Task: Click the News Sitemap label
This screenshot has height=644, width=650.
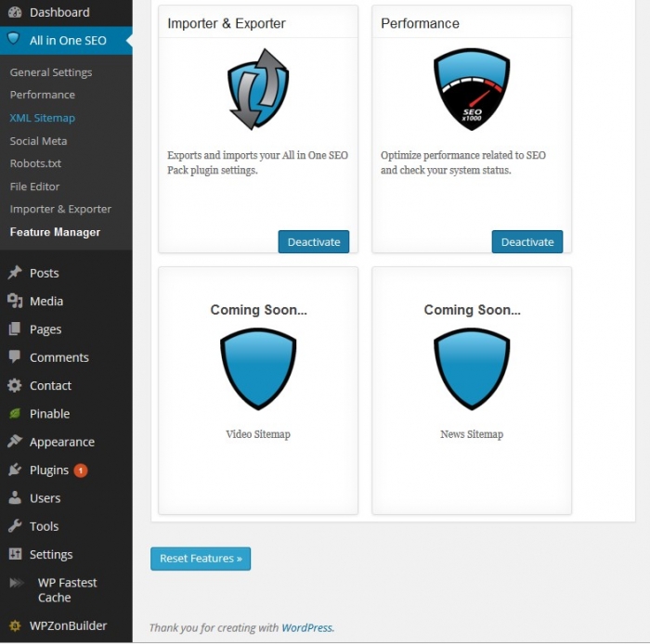Action: pyautogui.click(x=472, y=434)
